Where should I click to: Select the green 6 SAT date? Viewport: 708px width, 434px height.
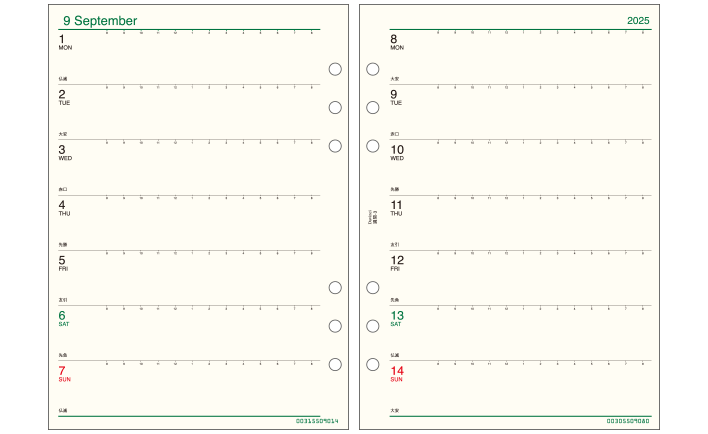pyautogui.click(x=64, y=319)
